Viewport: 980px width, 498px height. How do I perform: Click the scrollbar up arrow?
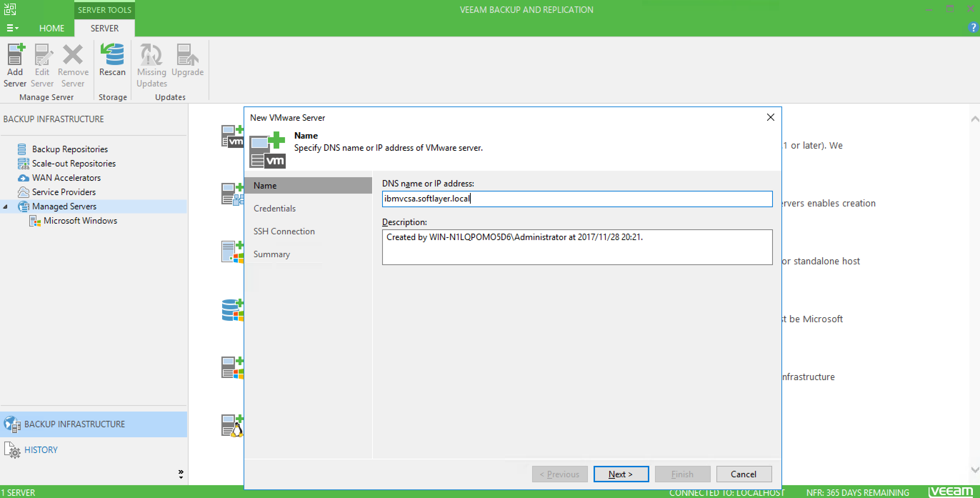click(974, 119)
